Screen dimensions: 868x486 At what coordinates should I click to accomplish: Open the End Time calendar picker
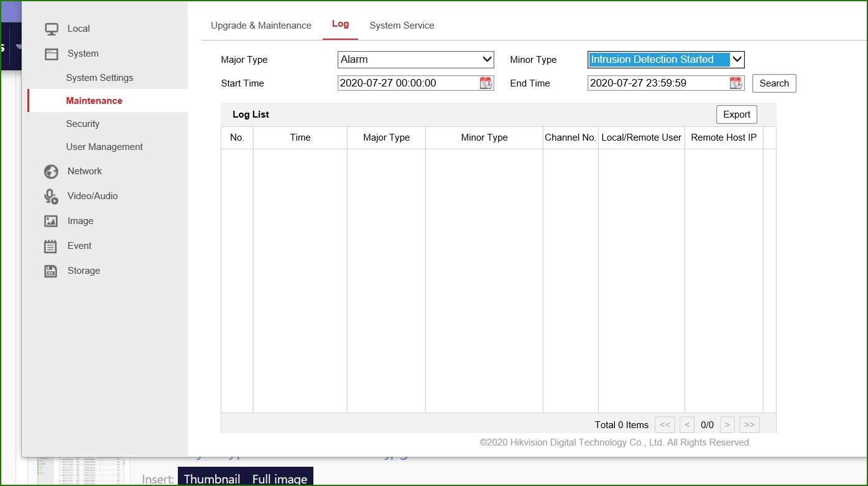tap(736, 83)
